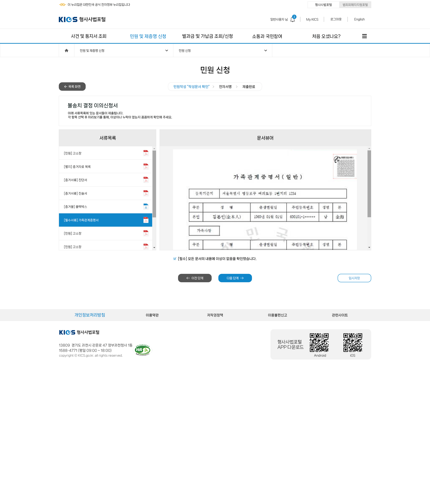Click the 임시저장 button
This screenshot has height=504, width=430.
tap(354, 278)
